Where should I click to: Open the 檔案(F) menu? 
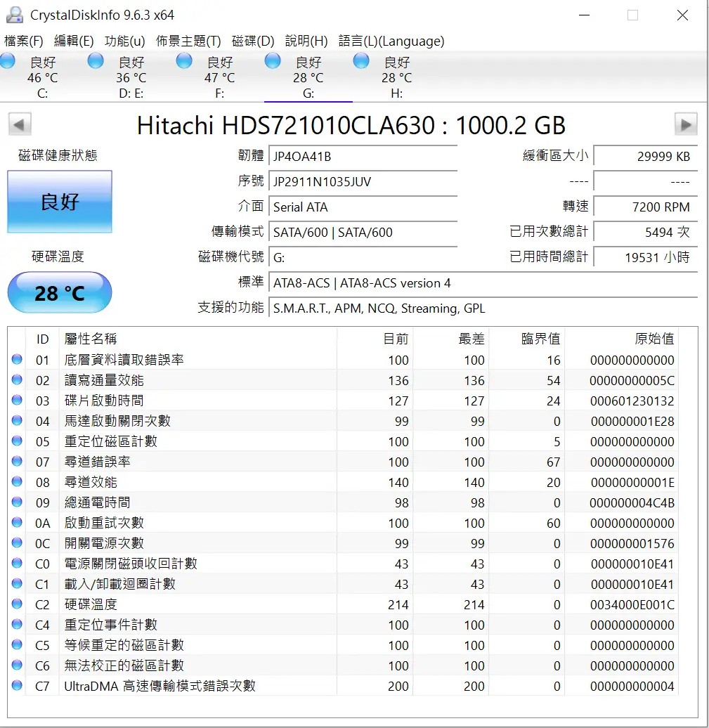[x=24, y=41]
